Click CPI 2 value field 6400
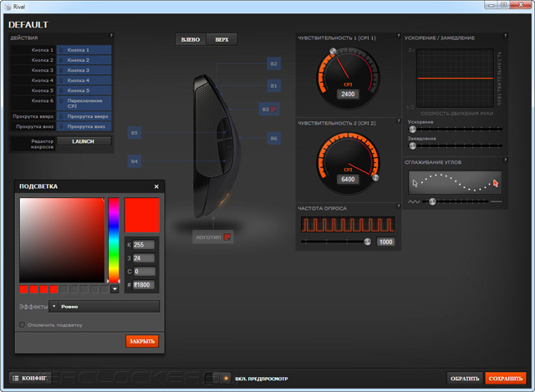This screenshot has width=535, height=392. pos(348,179)
